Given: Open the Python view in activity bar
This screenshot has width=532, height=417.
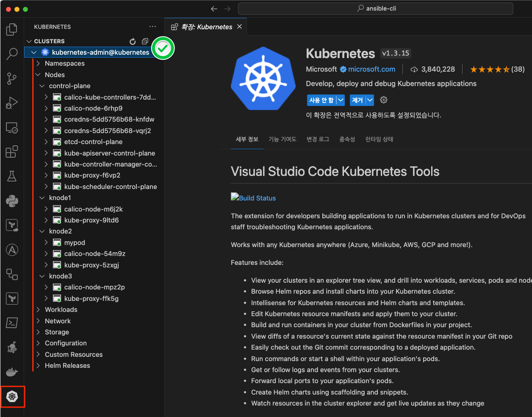Looking at the screenshot, I should pos(12,201).
